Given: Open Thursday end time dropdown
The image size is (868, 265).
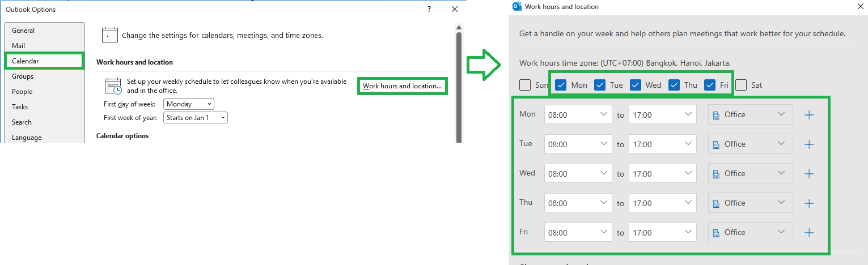Looking at the screenshot, I should 662,203.
